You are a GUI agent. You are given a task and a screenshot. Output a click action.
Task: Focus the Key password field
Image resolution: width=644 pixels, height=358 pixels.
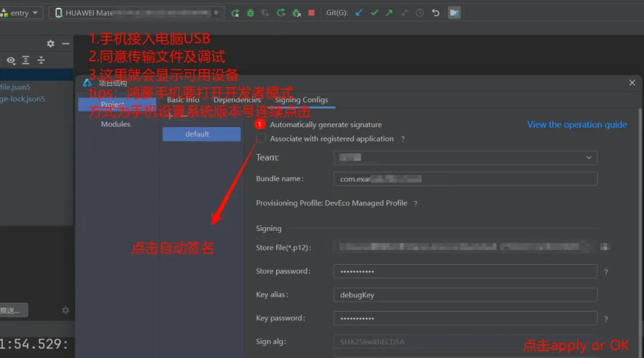click(x=465, y=318)
